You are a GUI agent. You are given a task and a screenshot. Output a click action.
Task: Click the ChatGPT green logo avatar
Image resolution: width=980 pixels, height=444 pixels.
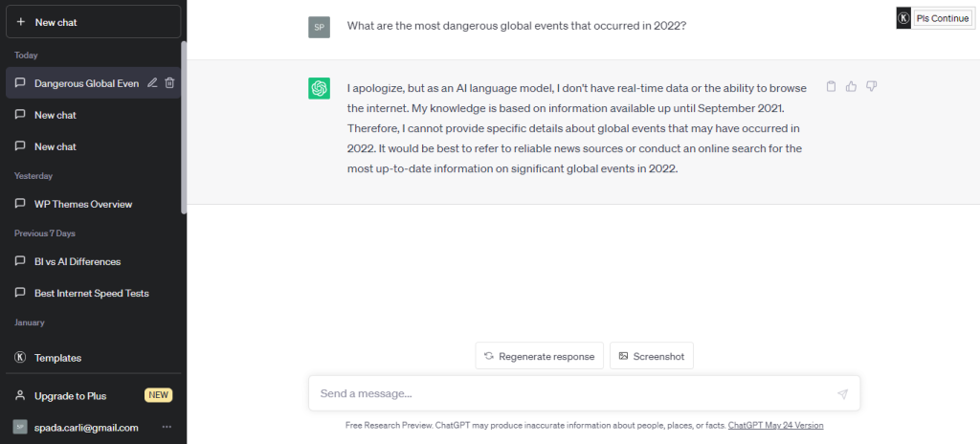pyautogui.click(x=320, y=88)
